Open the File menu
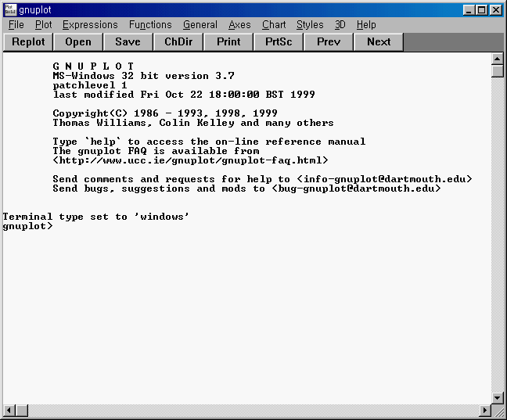The image size is (507, 420). click(x=16, y=25)
